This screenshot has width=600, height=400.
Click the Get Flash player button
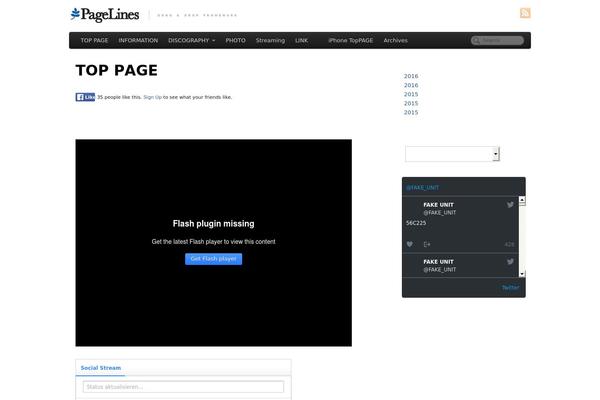pyautogui.click(x=214, y=259)
